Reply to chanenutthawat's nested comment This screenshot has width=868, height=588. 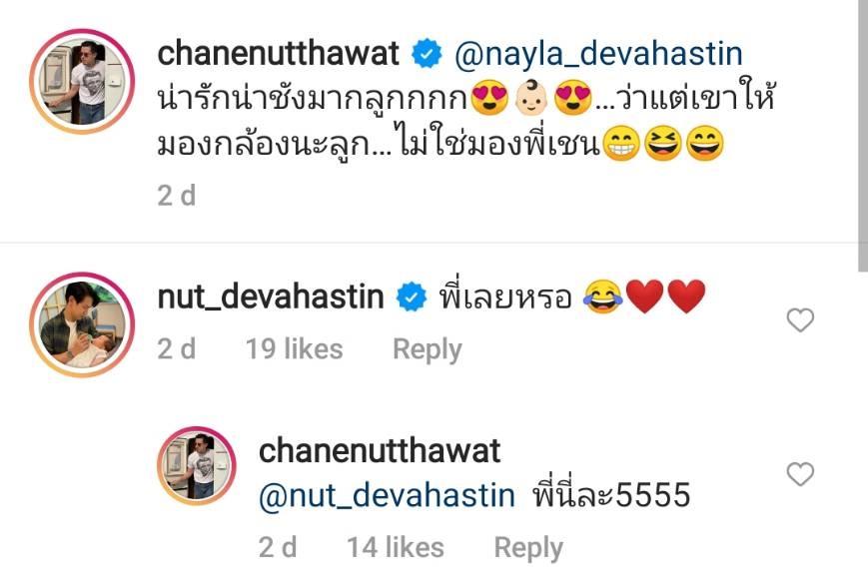click(x=528, y=548)
